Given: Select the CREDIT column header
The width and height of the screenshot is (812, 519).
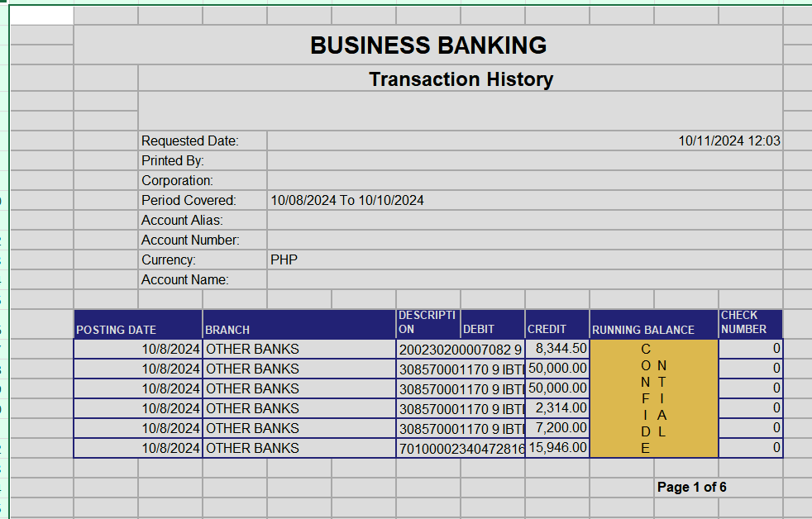Looking at the screenshot, I should [x=556, y=325].
